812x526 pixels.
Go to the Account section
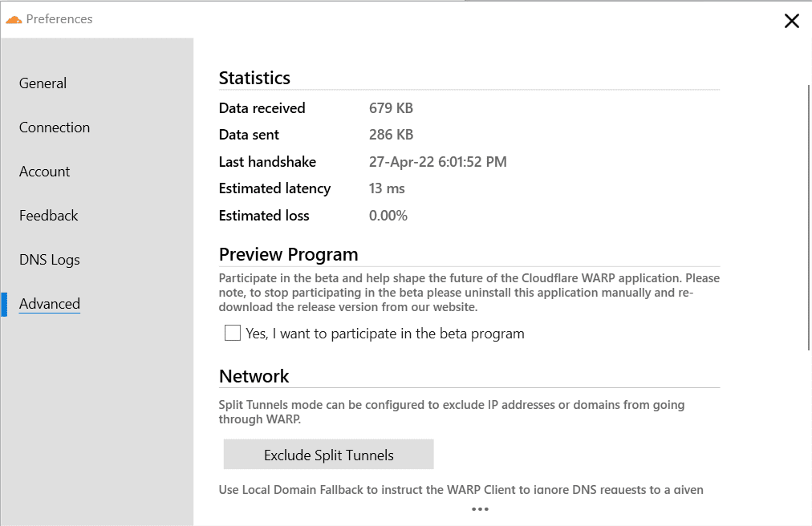45,172
